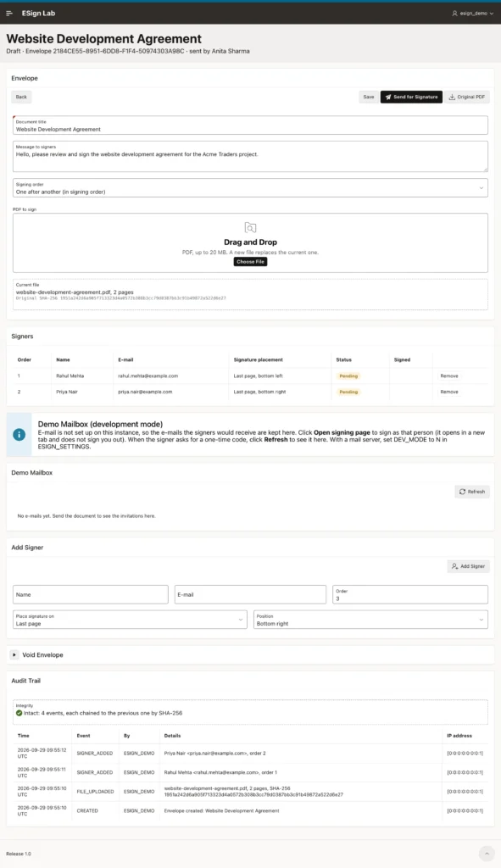Viewport: 501px width, 868px height.
Task: Open the hamburger navigation menu
Action: click(8, 14)
